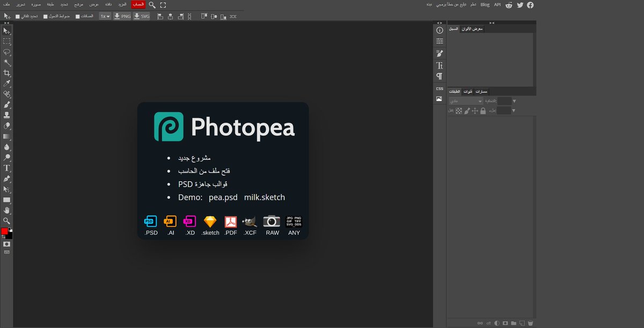Select the Crop tool
644x328 pixels.
tap(7, 73)
